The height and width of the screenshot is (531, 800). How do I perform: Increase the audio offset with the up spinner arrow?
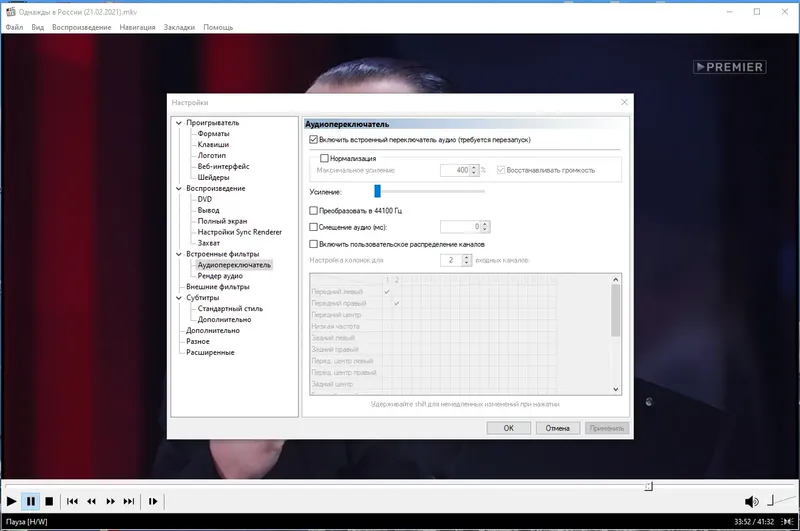tap(485, 224)
